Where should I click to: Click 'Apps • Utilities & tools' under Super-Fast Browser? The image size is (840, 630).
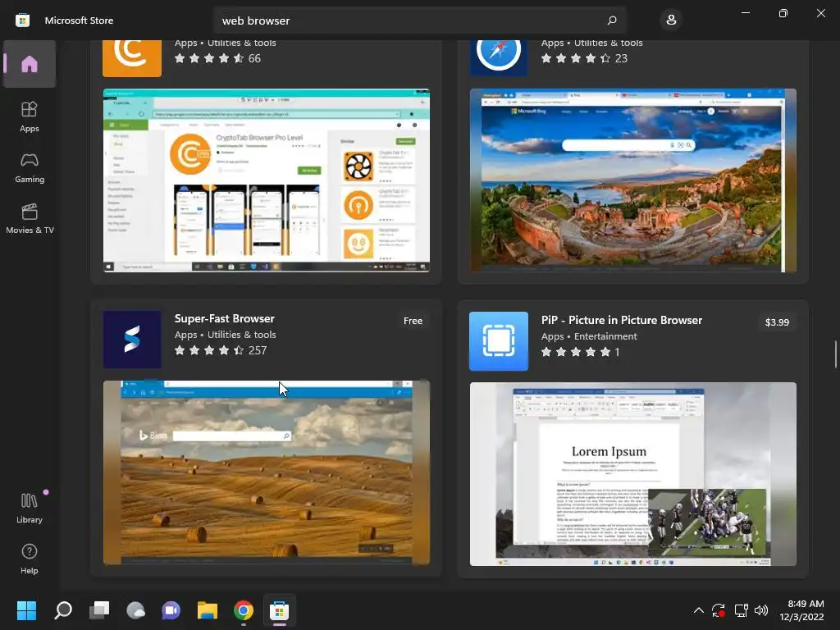[225, 335]
